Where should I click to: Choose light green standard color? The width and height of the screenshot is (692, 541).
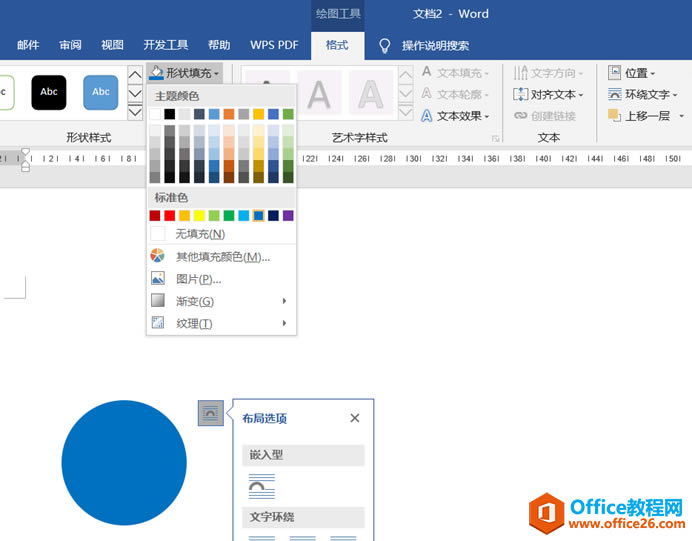point(214,215)
